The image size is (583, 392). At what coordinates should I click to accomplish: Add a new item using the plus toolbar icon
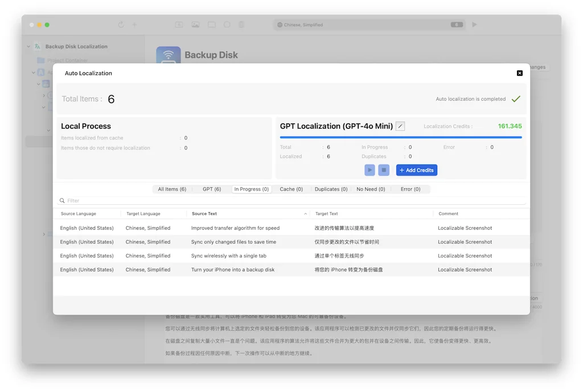pos(134,24)
